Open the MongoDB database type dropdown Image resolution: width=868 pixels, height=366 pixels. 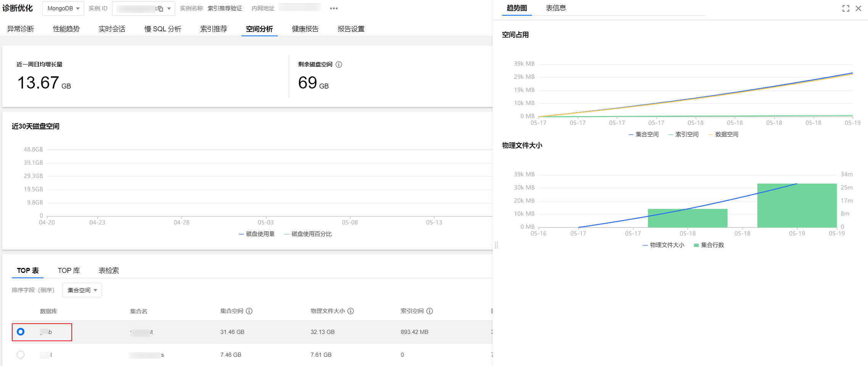pos(63,8)
